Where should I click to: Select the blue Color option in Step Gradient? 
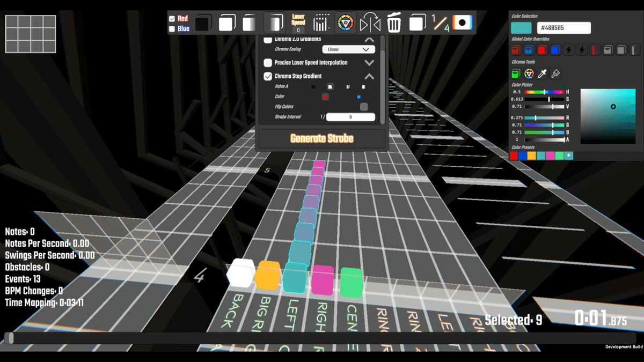click(x=359, y=97)
